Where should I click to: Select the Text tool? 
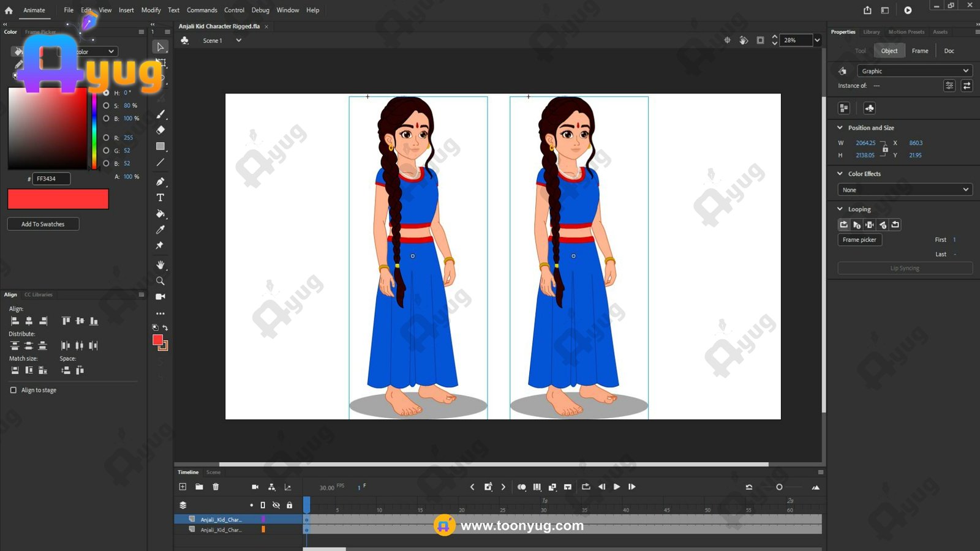(160, 198)
